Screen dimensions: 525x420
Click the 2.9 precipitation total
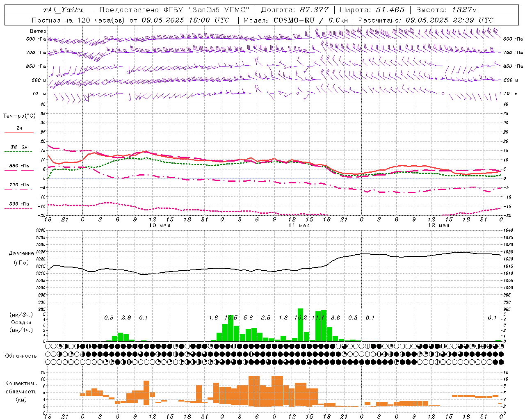tap(126, 318)
